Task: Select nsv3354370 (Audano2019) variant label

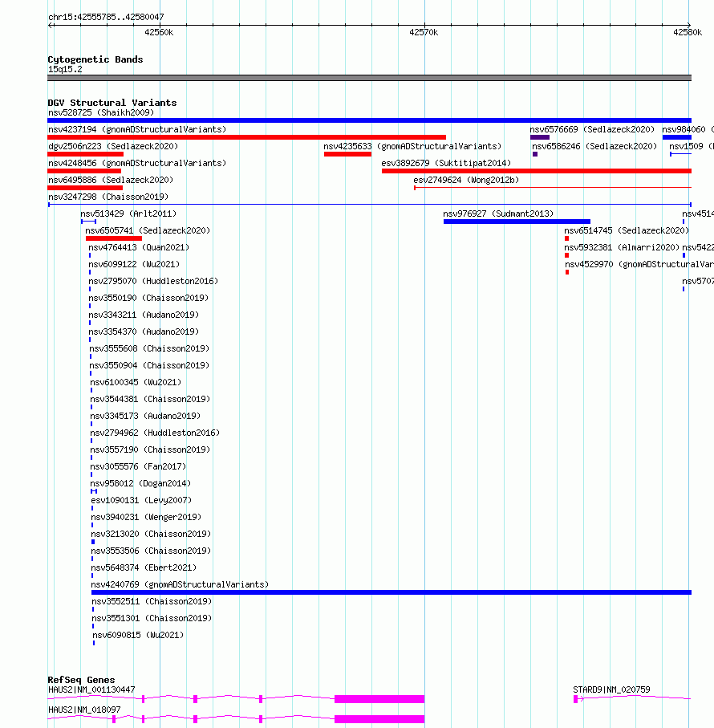Action: [144, 332]
